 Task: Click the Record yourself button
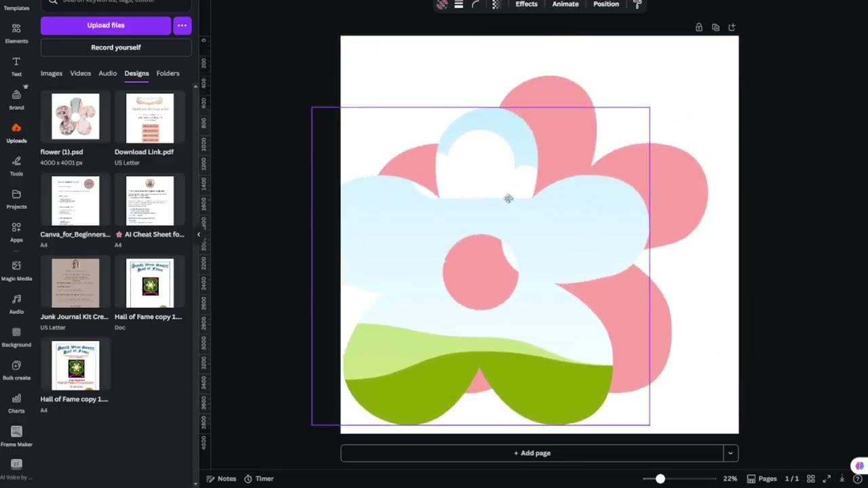pos(116,47)
